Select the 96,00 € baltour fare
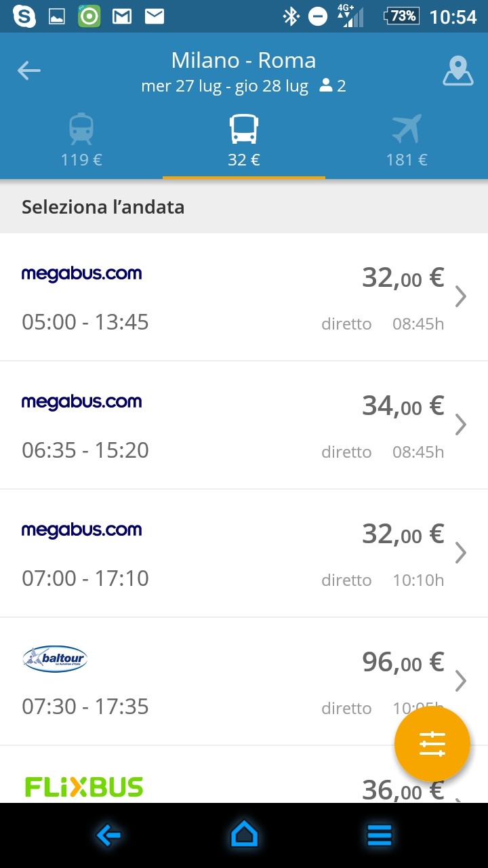Screen dimensions: 488x868 tap(403, 663)
